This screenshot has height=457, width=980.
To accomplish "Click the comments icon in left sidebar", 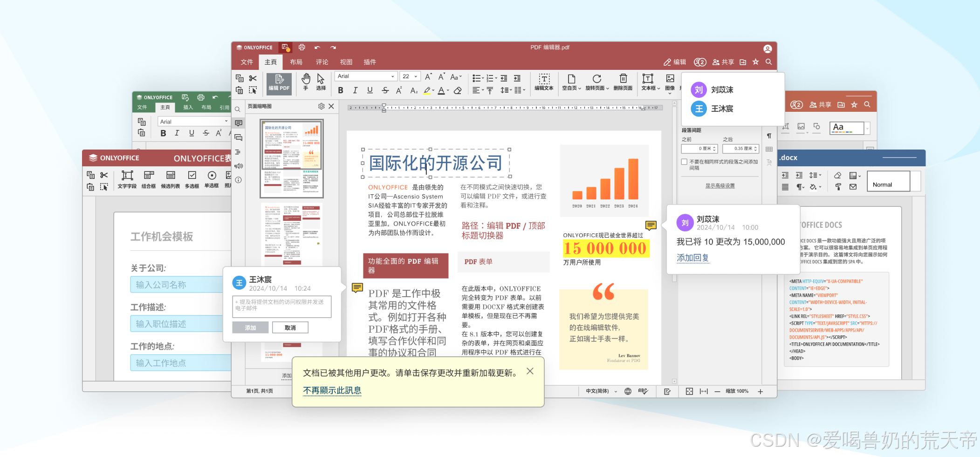I will [239, 123].
